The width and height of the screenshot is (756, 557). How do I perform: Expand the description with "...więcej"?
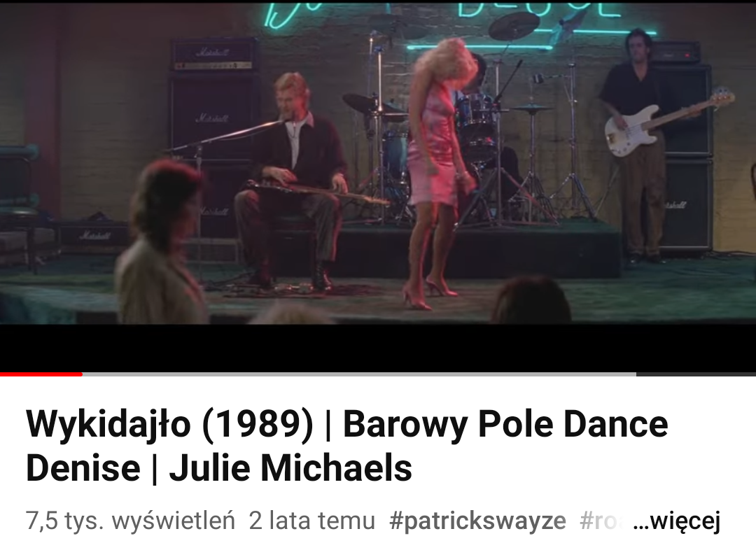(676, 521)
